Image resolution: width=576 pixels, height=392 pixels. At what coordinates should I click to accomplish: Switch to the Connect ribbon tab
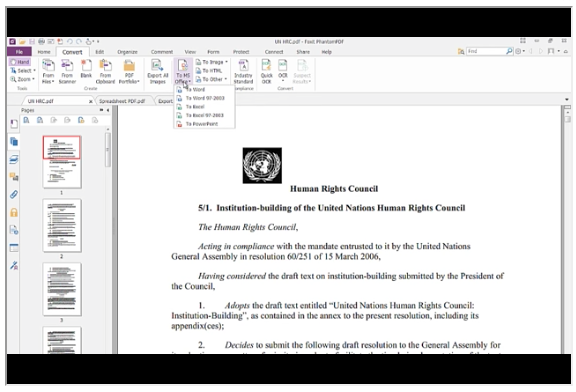(x=274, y=52)
